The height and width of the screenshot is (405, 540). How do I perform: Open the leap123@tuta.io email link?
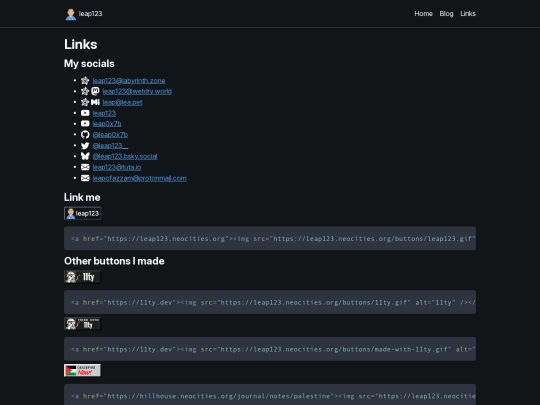[x=117, y=167]
